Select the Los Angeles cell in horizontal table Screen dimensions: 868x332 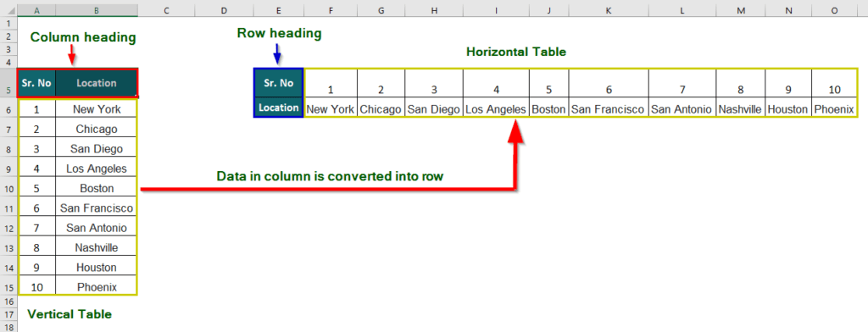(495, 109)
